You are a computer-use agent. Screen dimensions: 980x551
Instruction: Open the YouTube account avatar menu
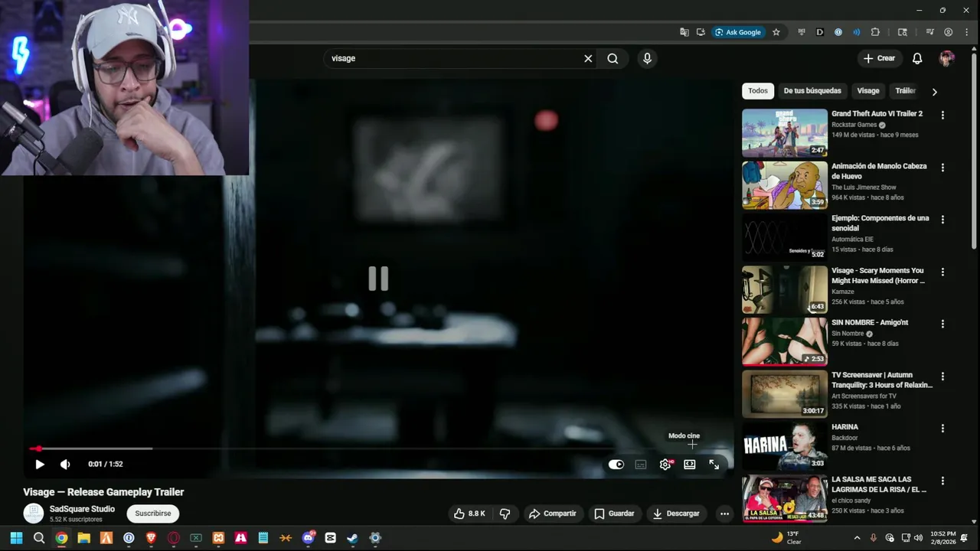click(947, 58)
